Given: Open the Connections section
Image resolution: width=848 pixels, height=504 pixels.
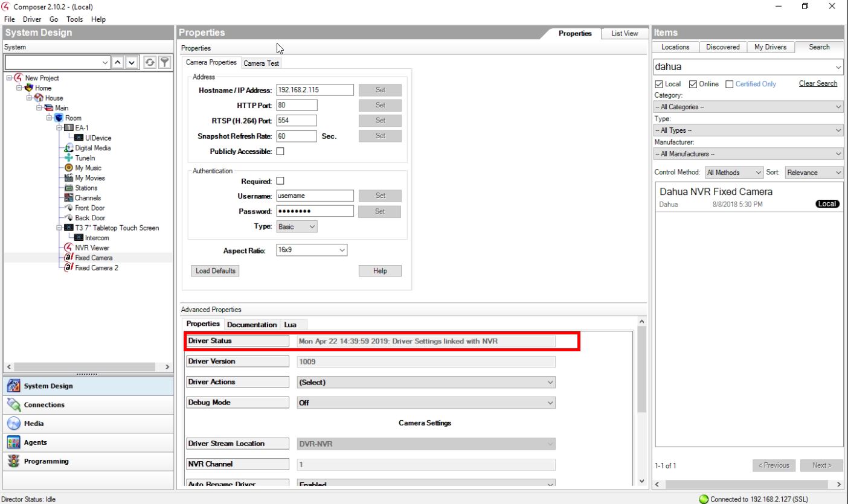Looking at the screenshot, I should pos(88,405).
